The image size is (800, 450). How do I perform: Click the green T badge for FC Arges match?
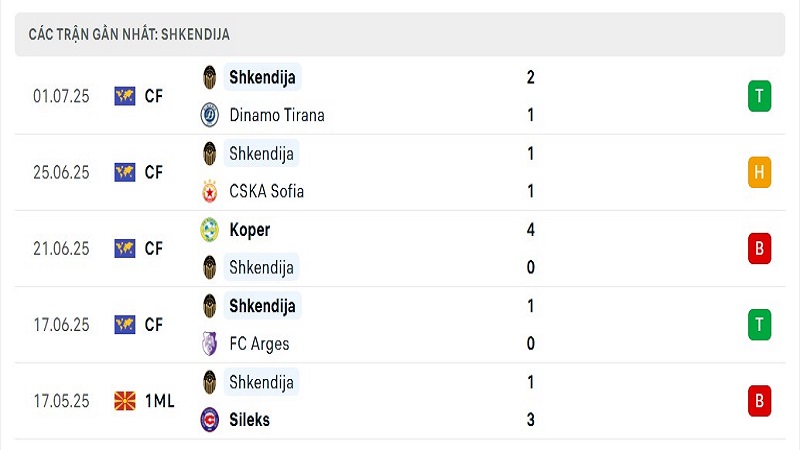[759, 324]
